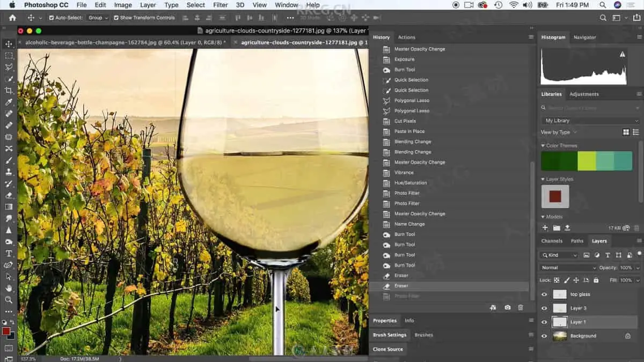Open the Select menu

195,5
